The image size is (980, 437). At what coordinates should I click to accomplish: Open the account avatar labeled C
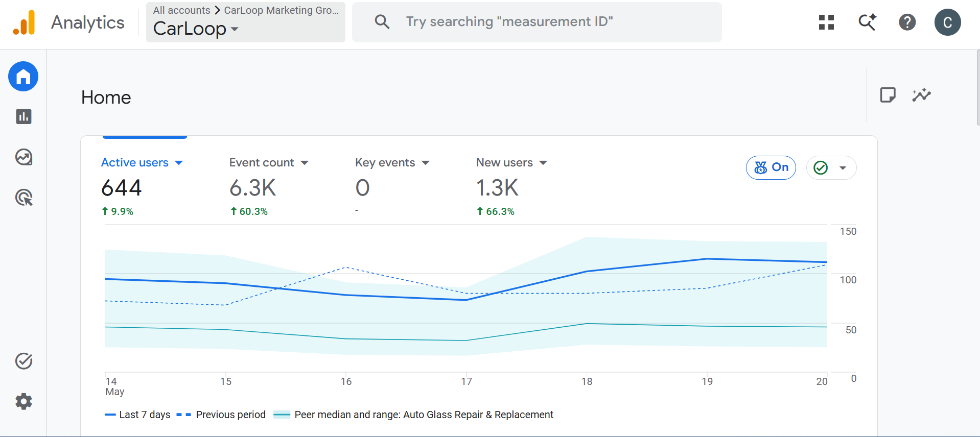(948, 22)
